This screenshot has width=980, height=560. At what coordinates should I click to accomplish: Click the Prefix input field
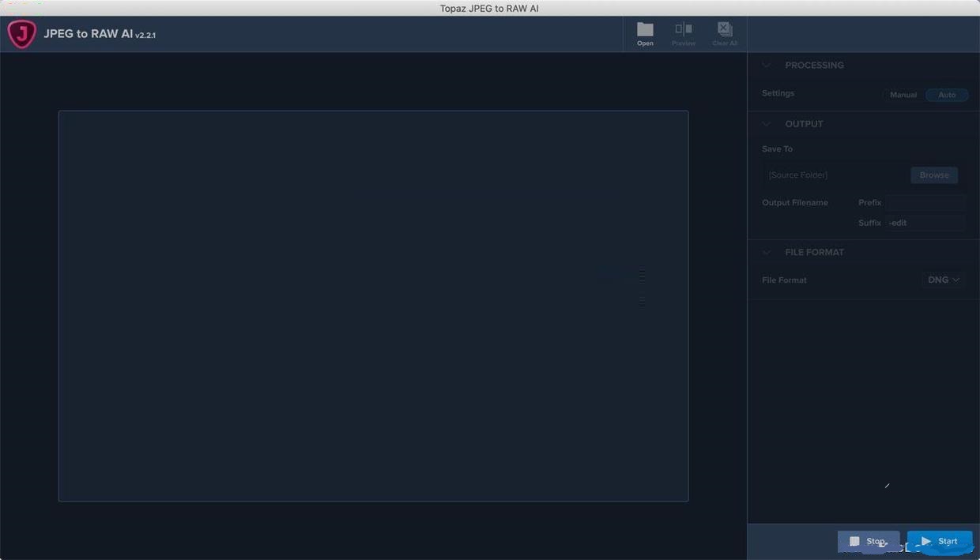[x=925, y=203]
